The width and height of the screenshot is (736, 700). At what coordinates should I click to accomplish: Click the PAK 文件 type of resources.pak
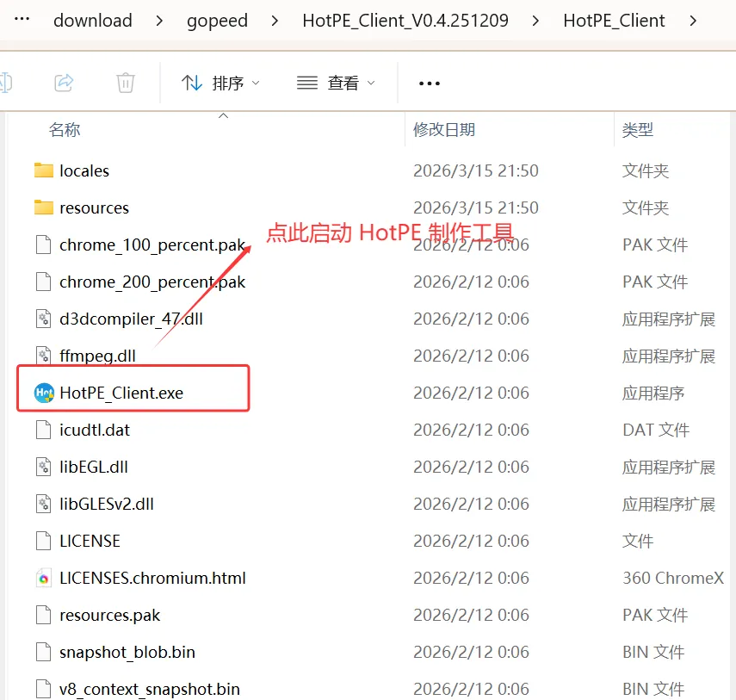655,615
